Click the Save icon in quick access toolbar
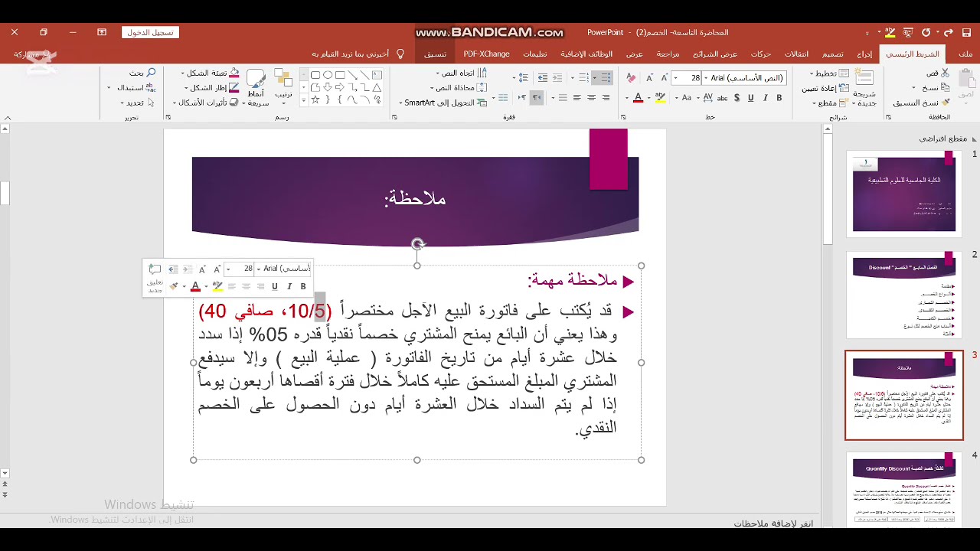 [x=968, y=32]
